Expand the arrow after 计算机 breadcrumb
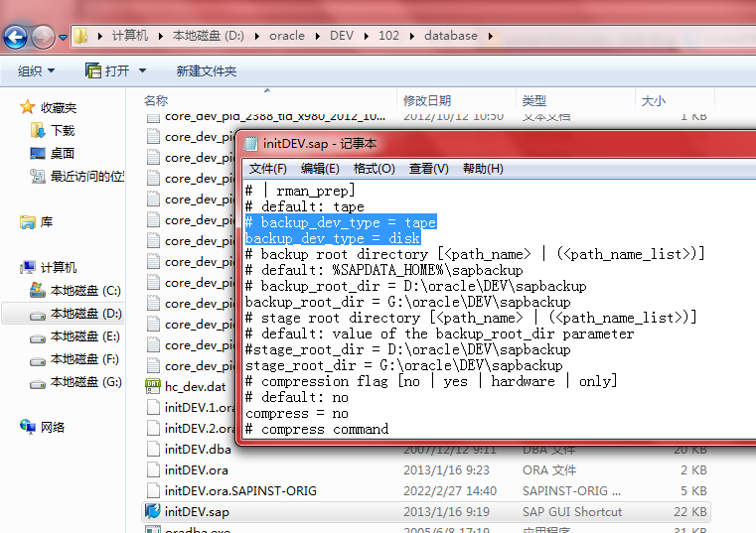756x533 pixels. pyautogui.click(x=161, y=36)
